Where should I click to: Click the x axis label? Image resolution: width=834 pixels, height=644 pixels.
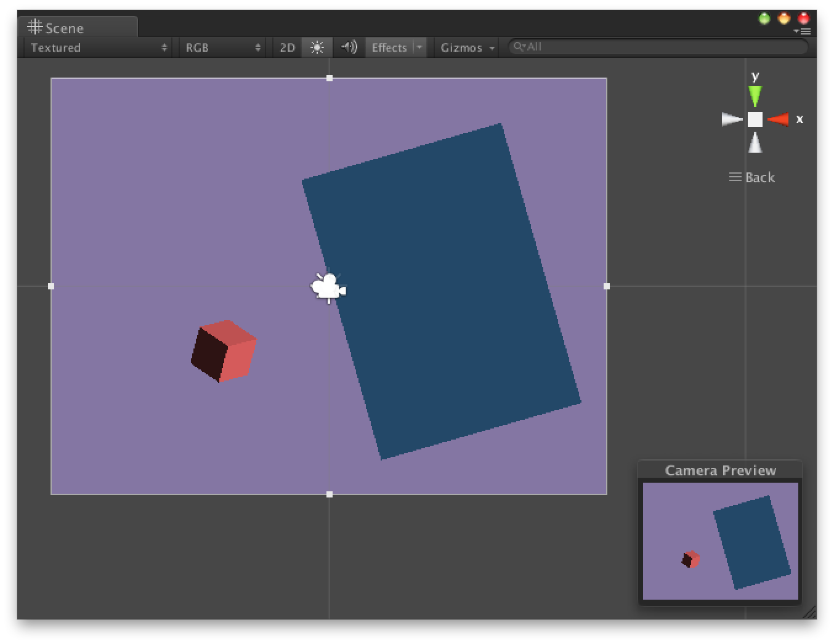click(800, 119)
